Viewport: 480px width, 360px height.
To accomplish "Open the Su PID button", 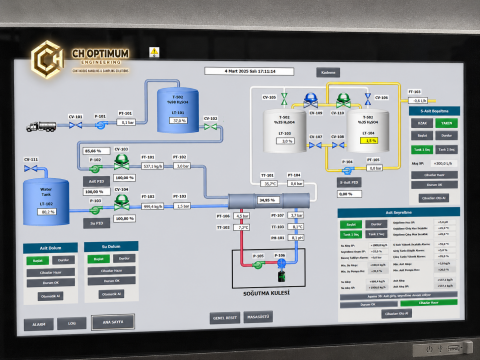I will tap(96, 223).
